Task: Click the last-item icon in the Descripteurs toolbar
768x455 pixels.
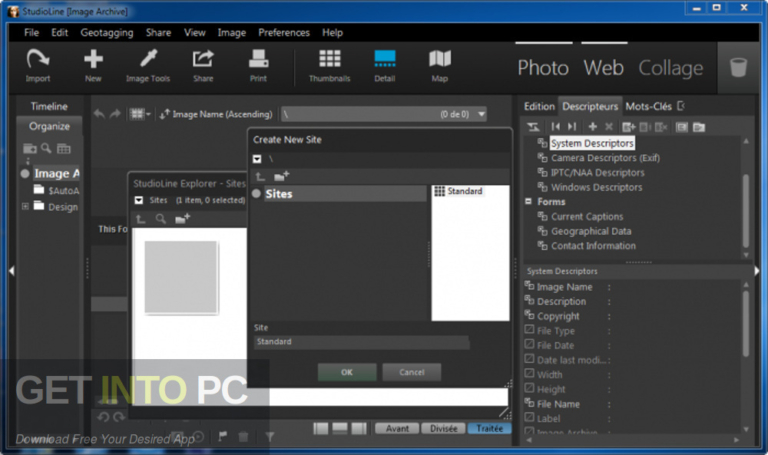Action: point(572,127)
